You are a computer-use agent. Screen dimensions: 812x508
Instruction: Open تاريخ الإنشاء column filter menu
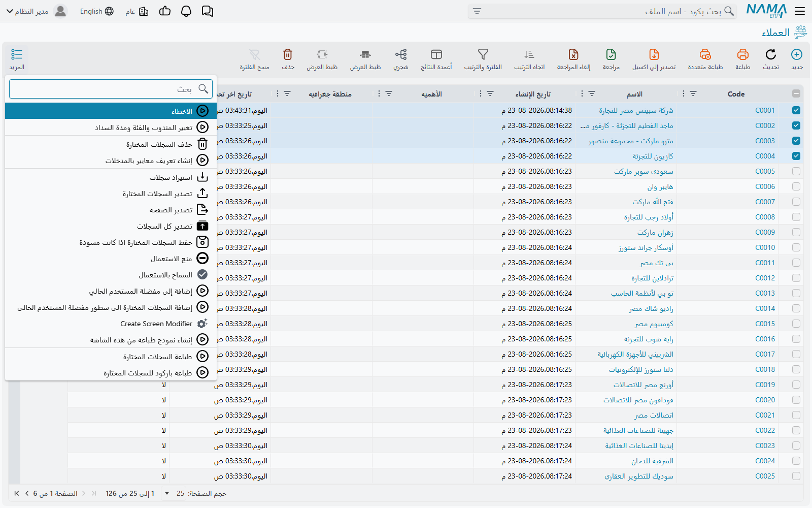click(490, 93)
